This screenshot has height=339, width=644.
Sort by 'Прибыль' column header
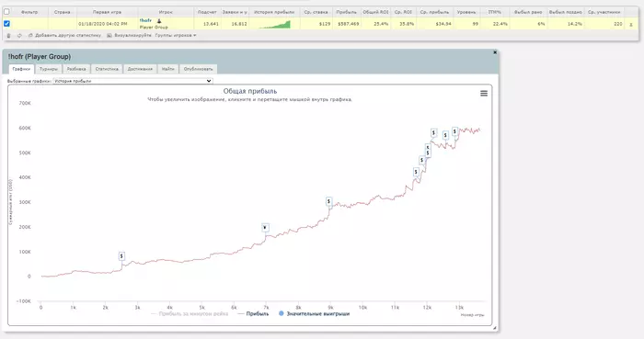[346, 12]
